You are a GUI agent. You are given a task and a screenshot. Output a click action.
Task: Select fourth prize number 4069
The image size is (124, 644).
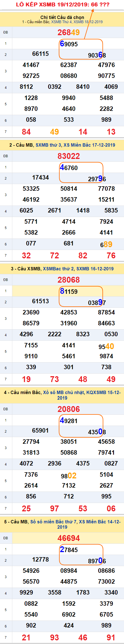pos(111,87)
